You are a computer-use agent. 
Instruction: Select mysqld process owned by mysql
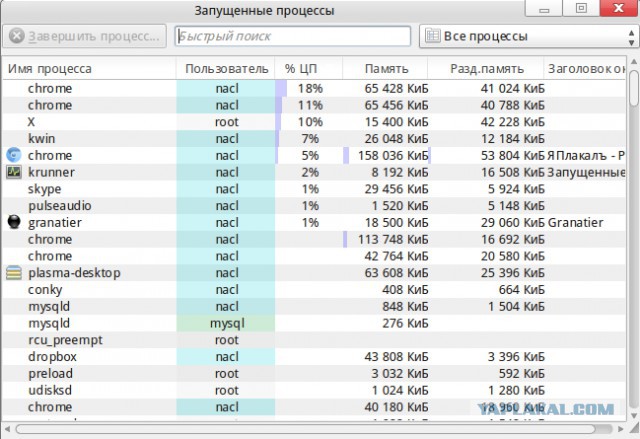tap(313, 323)
